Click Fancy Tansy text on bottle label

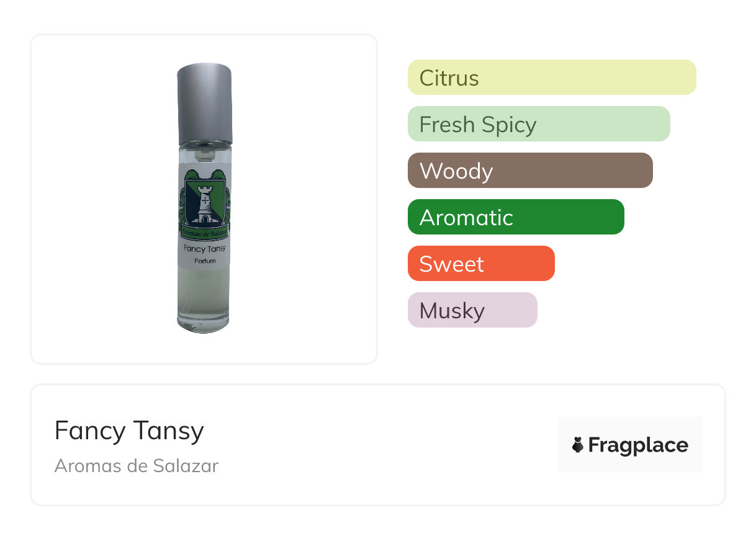pos(204,248)
